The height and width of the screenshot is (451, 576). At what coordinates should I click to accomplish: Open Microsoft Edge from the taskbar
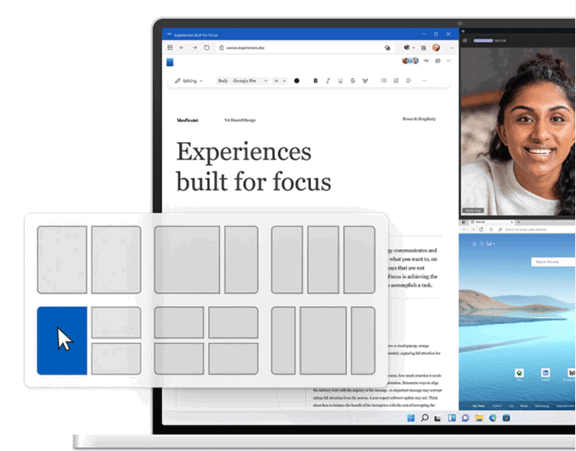click(x=493, y=418)
